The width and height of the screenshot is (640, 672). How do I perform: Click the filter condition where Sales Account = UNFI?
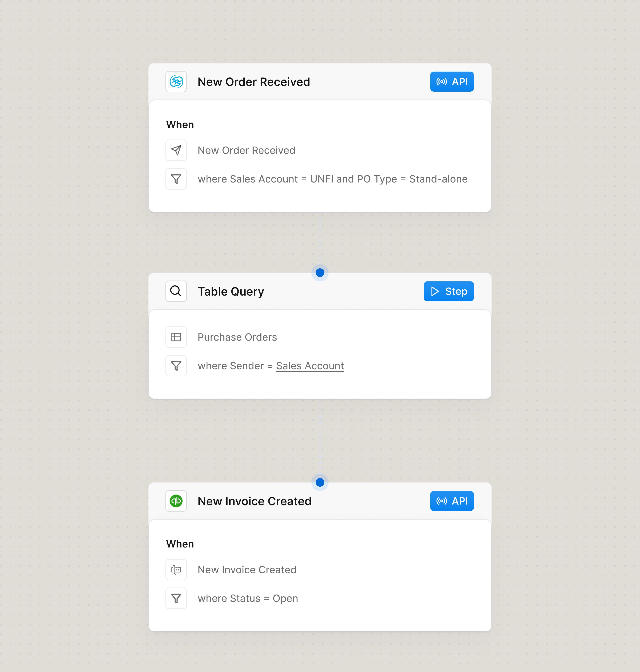click(333, 179)
